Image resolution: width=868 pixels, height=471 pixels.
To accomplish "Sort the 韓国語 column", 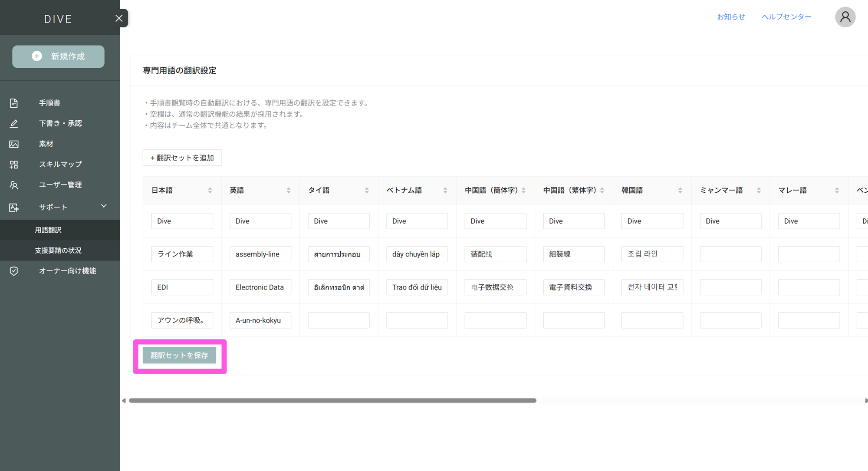I will (x=680, y=191).
